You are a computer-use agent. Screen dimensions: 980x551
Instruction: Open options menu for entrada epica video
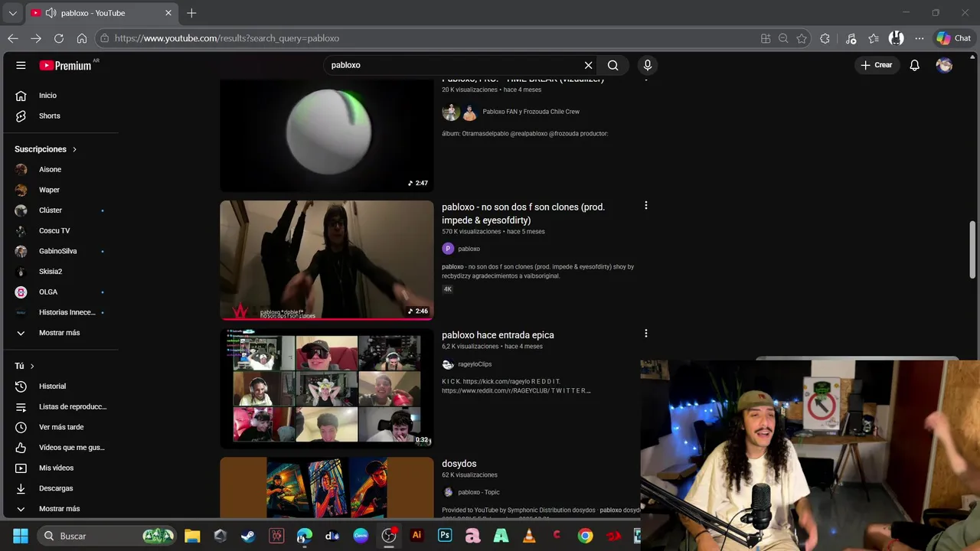[645, 333]
